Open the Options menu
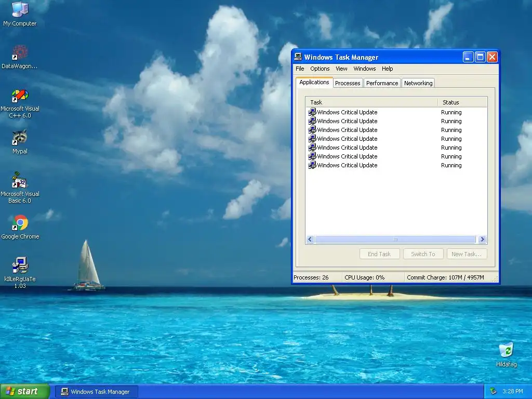This screenshot has height=399, width=532. click(x=320, y=69)
